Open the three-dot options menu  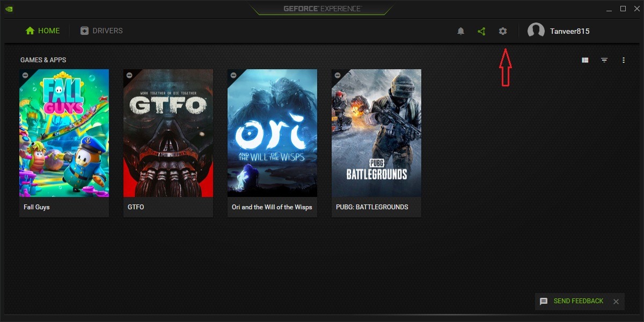[624, 60]
